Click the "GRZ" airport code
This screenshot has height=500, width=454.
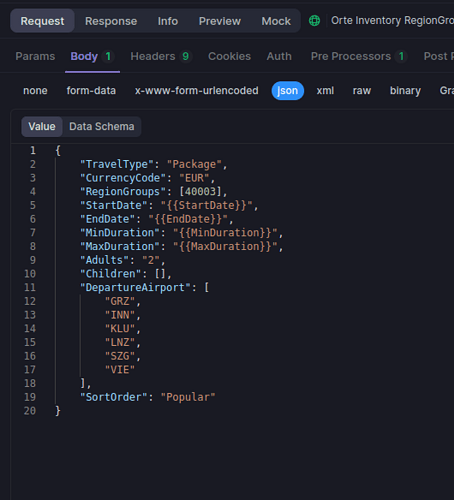pos(120,301)
